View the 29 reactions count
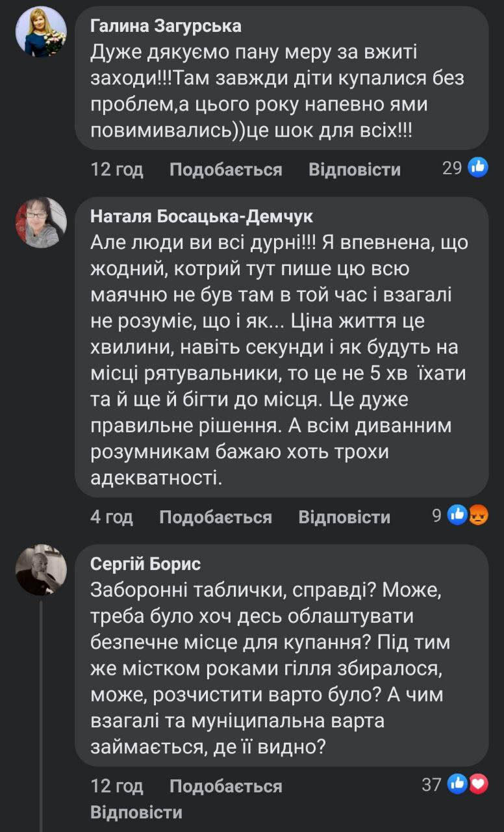Viewport: 504px width, 832px height. 452,168
